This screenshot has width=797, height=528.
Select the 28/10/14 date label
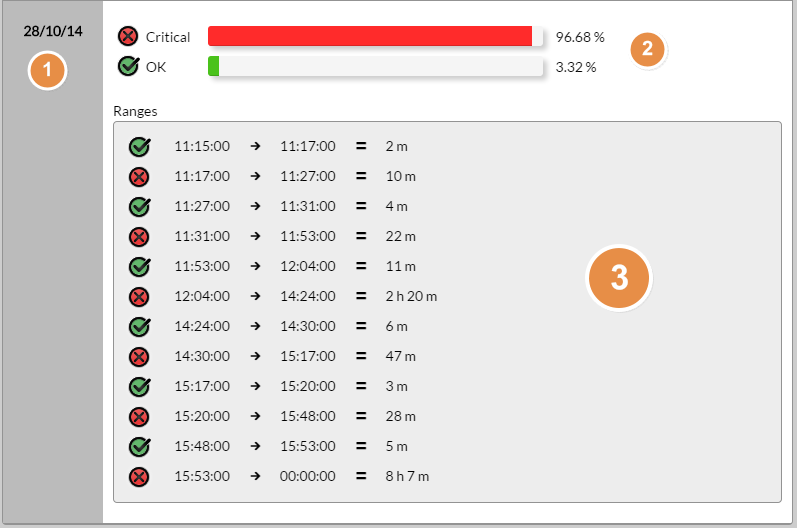(x=53, y=31)
